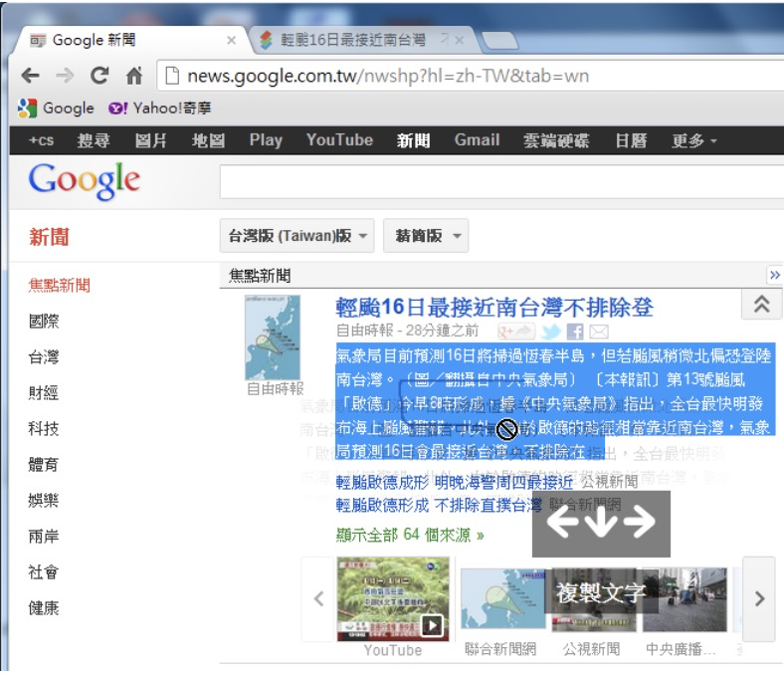Share the article via the Twitter bird icon

coord(550,332)
